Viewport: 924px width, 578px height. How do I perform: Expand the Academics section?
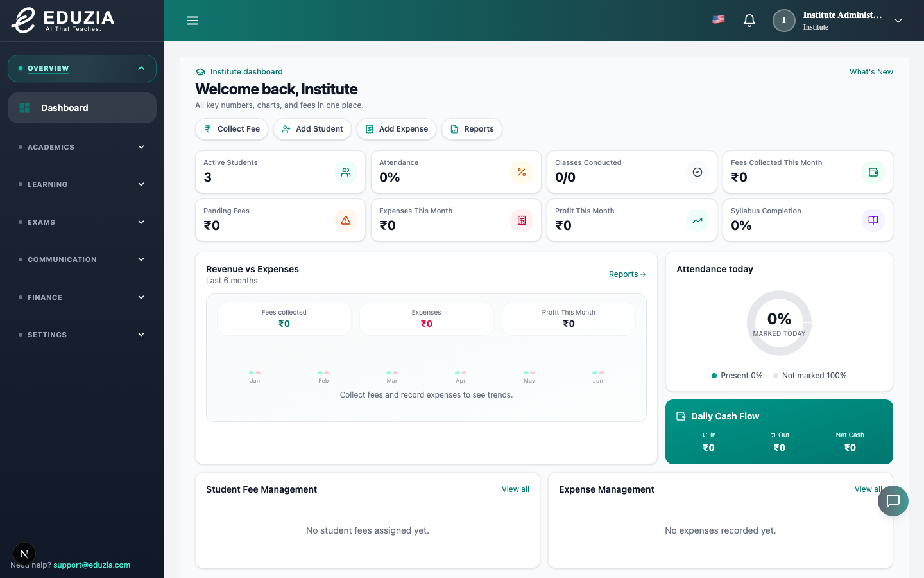82,147
